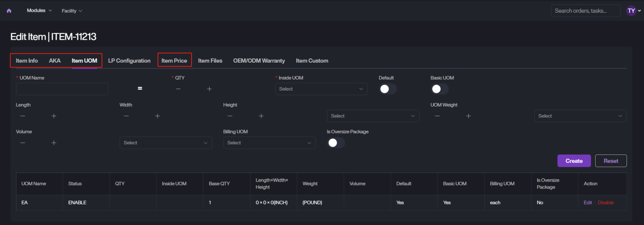Toggle the Default switch on
This screenshot has width=644, height=225.
coord(388,89)
